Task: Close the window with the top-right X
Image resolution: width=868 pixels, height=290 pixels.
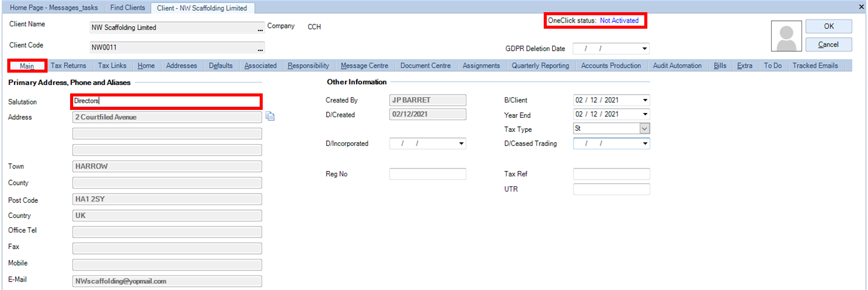Action: point(861,5)
